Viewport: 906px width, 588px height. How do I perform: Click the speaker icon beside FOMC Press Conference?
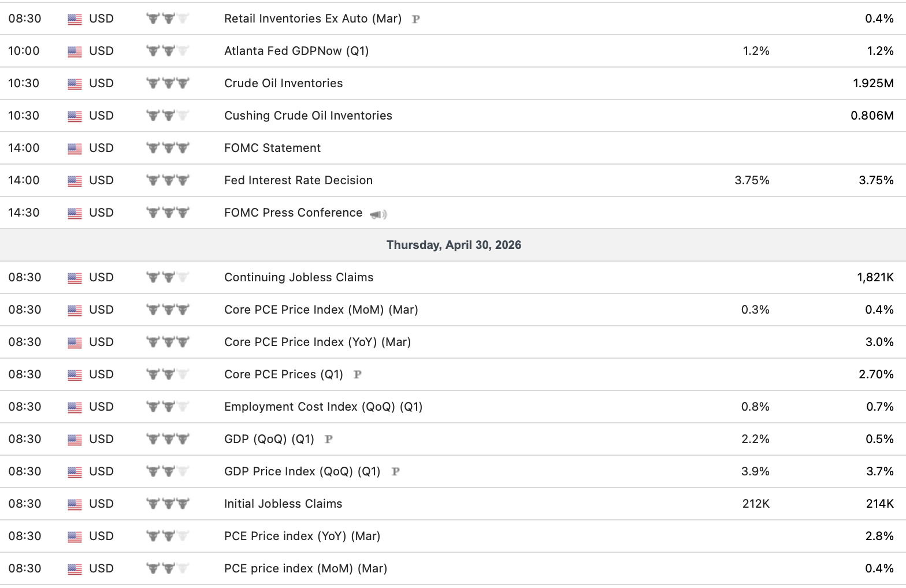tap(378, 214)
